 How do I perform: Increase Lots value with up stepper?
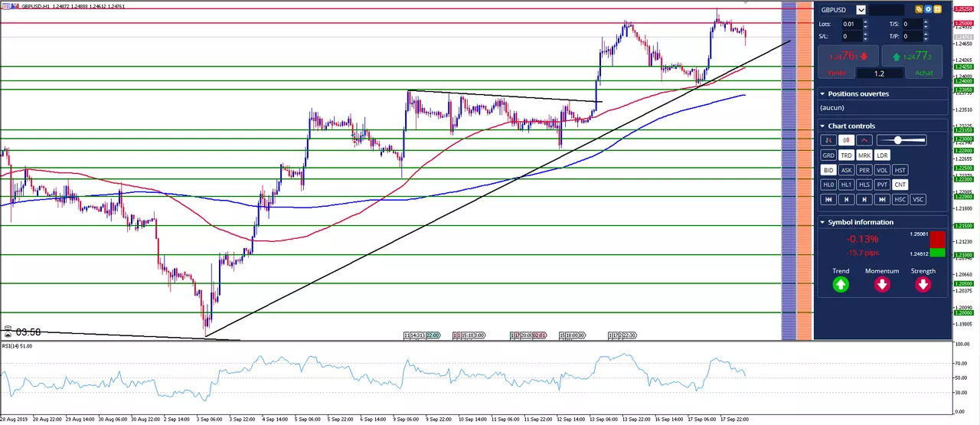point(865,21)
